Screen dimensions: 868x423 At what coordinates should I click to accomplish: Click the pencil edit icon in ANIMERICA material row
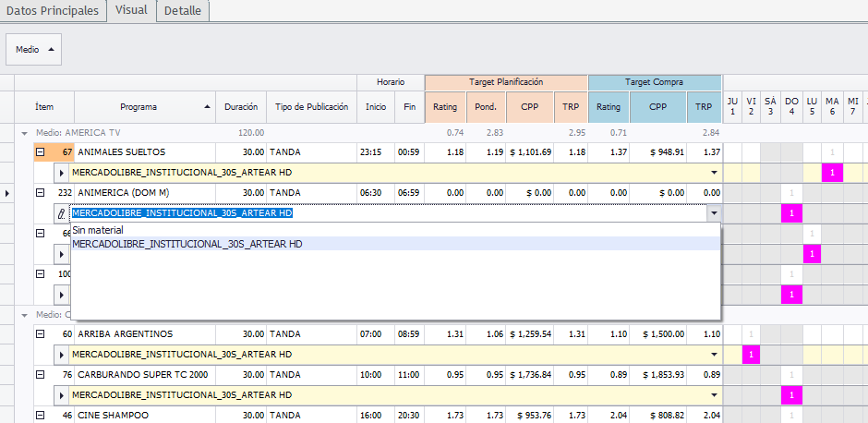point(62,213)
